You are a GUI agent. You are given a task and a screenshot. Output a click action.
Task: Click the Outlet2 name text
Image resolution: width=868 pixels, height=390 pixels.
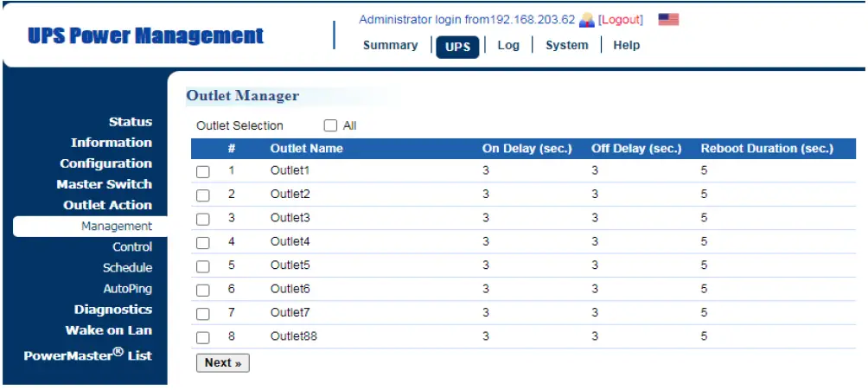click(x=290, y=195)
